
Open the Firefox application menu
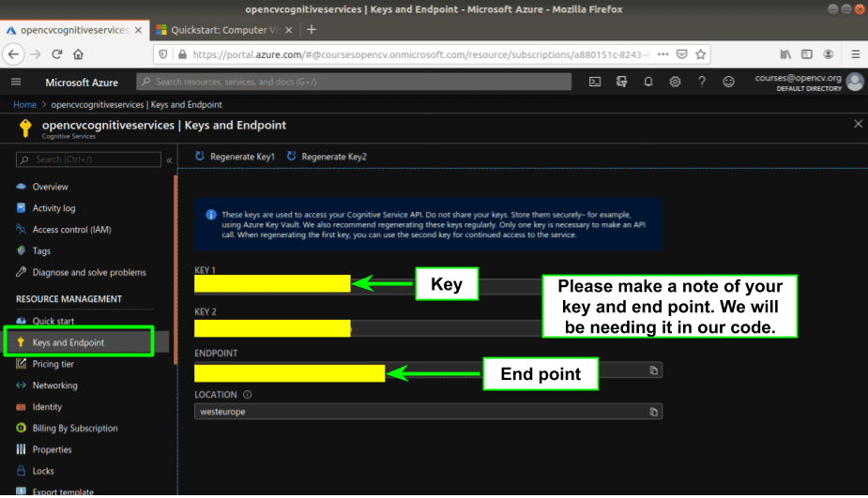click(855, 54)
